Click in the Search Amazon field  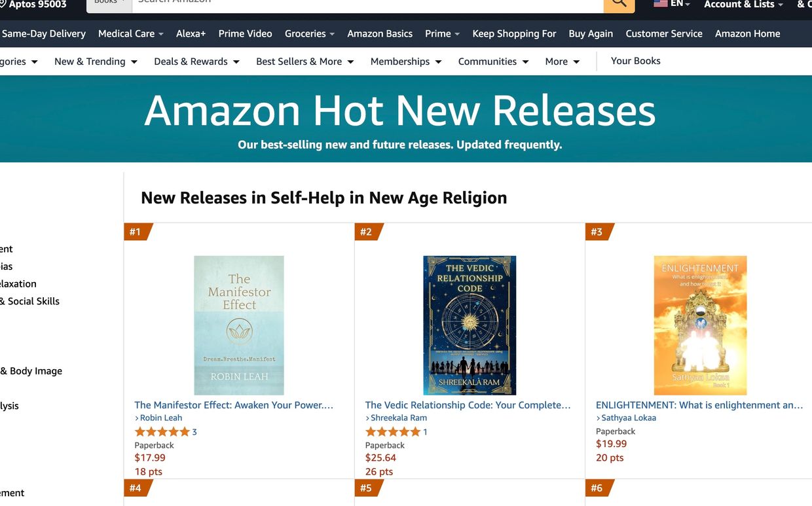(x=367, y=3)
